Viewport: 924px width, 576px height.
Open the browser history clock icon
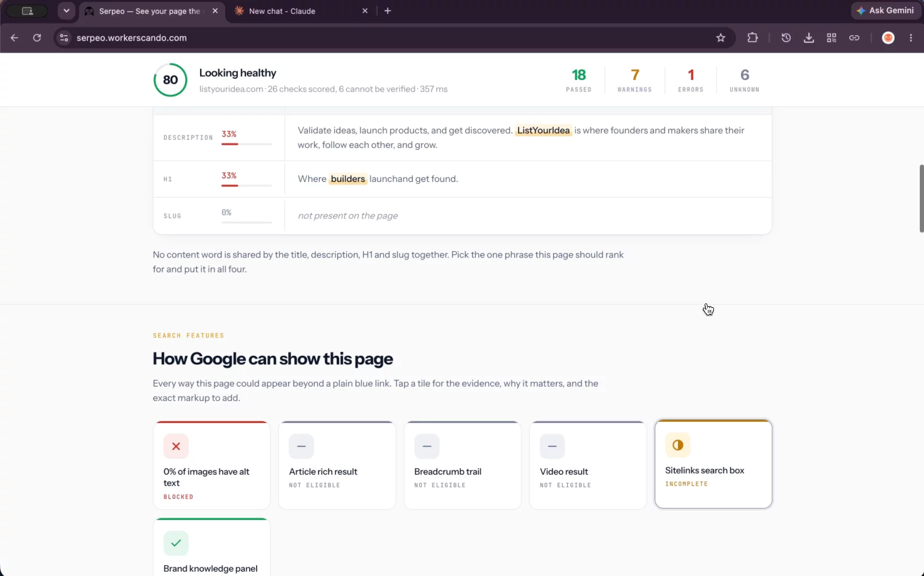786,38
